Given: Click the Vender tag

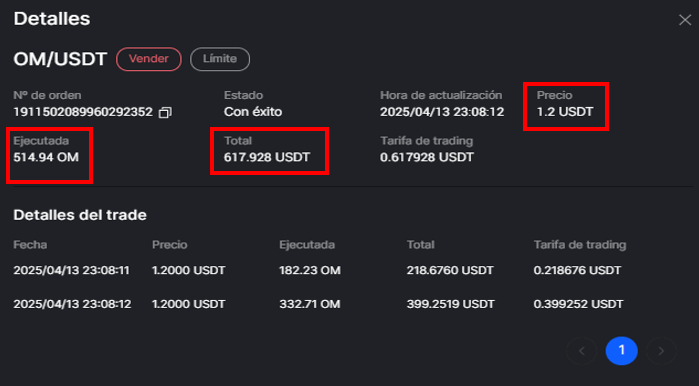Looking at the screenshot, I should (149, 59).
